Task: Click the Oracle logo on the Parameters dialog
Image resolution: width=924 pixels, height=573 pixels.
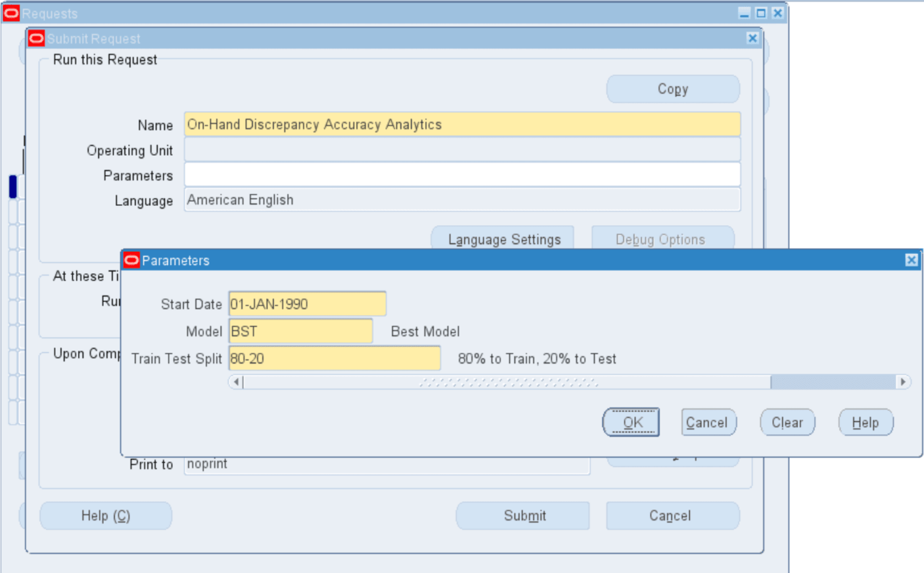Action: [x=132, y=260]
